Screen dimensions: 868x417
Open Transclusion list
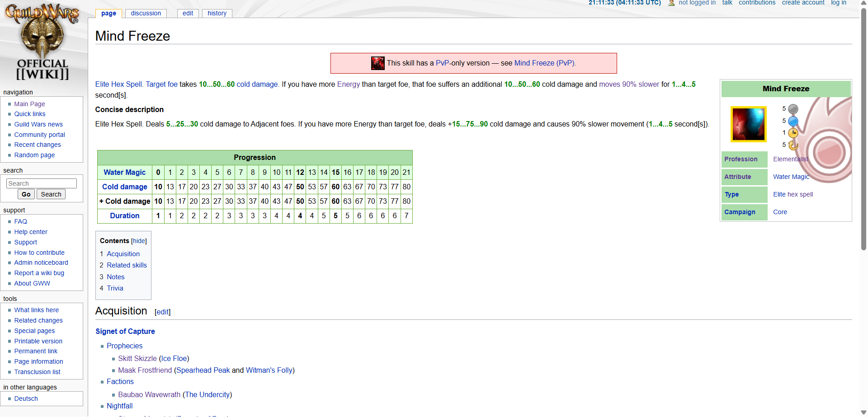coord(37,372)
